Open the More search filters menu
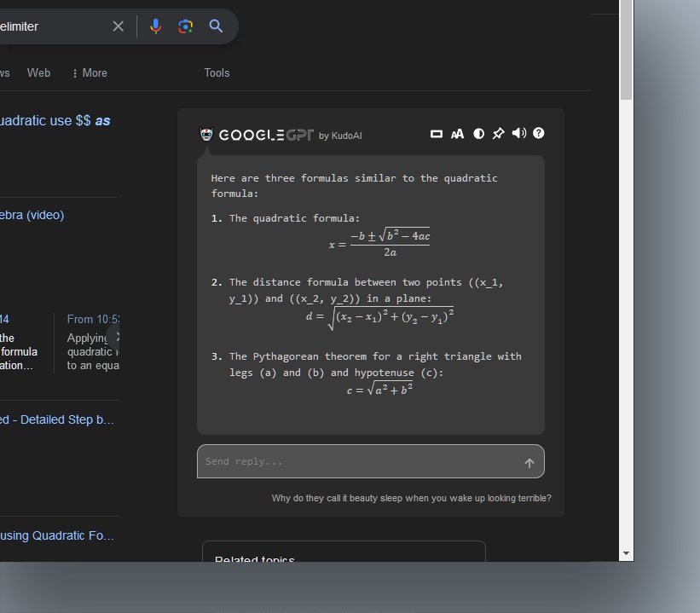This screenshot has height=613, width=700. tap(90, 72)
